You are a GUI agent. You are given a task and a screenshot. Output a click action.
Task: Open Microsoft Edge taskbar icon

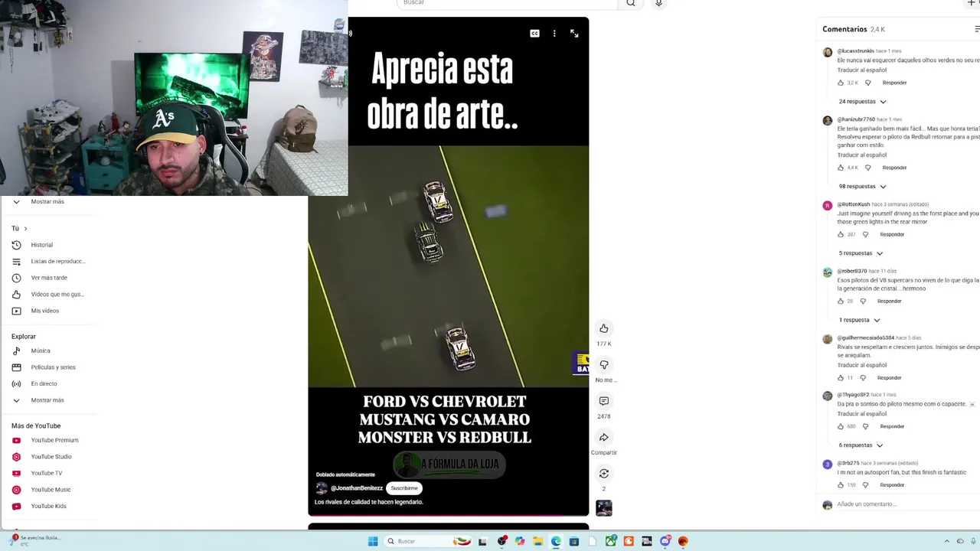tap(556, 541)
